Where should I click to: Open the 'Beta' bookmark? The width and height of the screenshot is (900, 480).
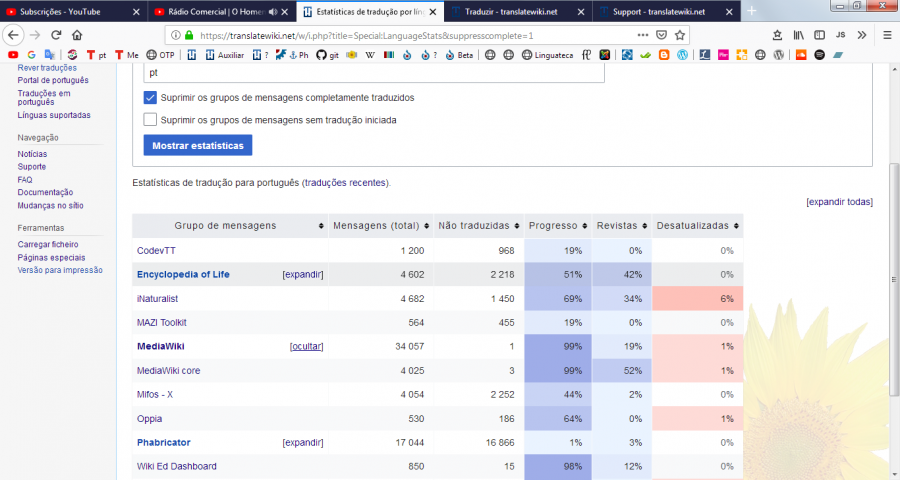point(459,55)
